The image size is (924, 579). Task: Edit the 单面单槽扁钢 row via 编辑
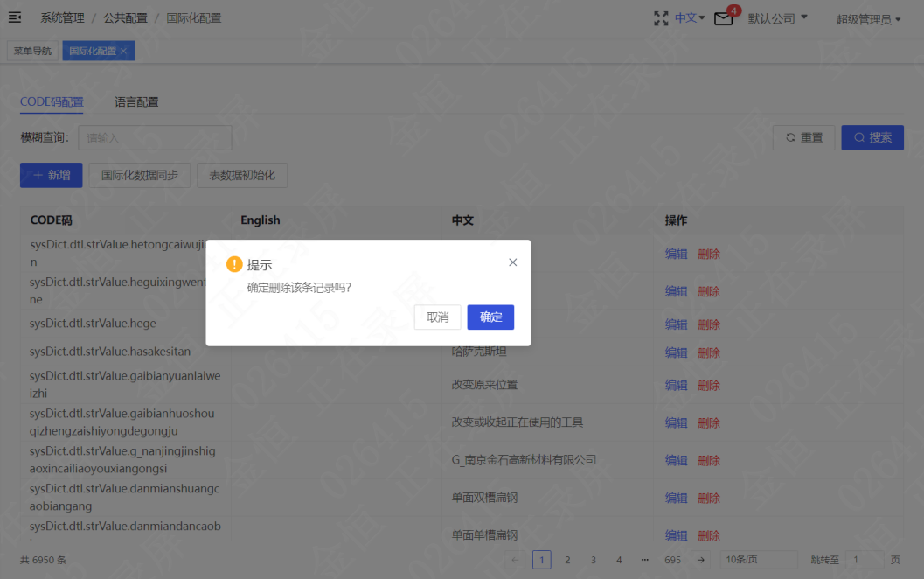(x=676, y=535)
